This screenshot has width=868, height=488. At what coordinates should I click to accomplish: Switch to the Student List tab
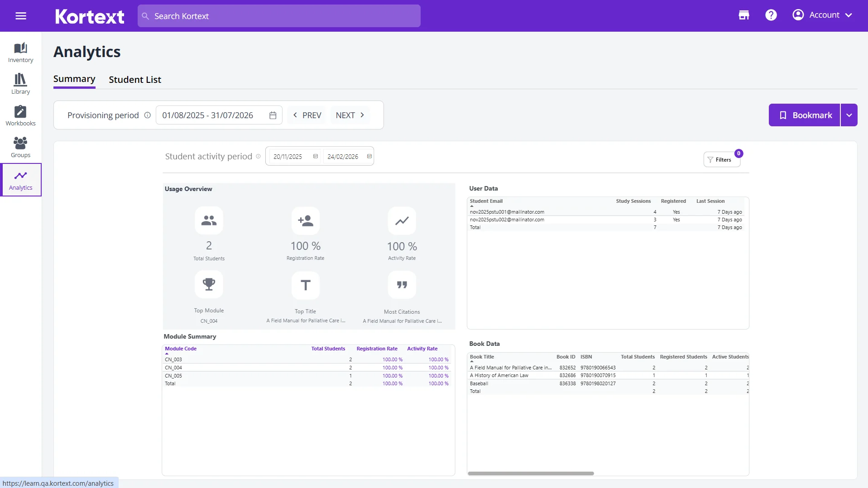135,79
